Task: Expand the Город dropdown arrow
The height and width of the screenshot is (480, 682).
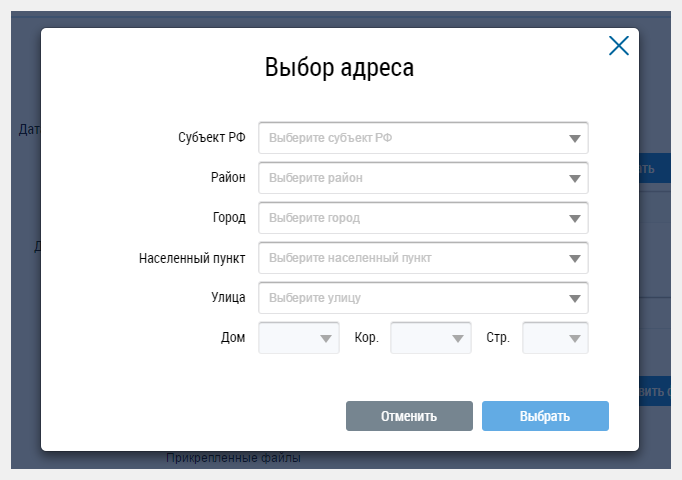Action: pos(575,219)
